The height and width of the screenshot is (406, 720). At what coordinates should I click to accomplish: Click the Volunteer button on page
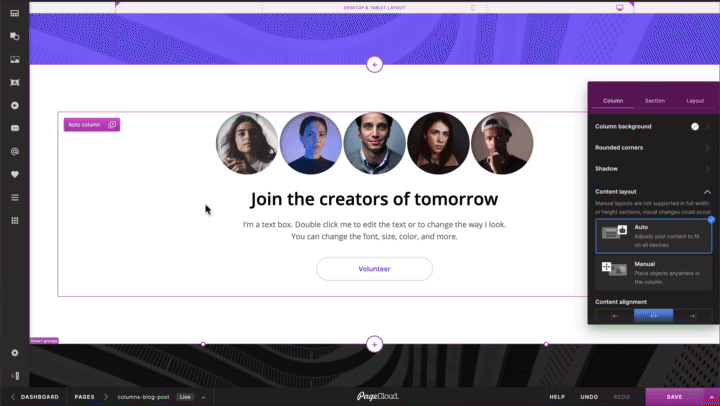tap(374, 269)
